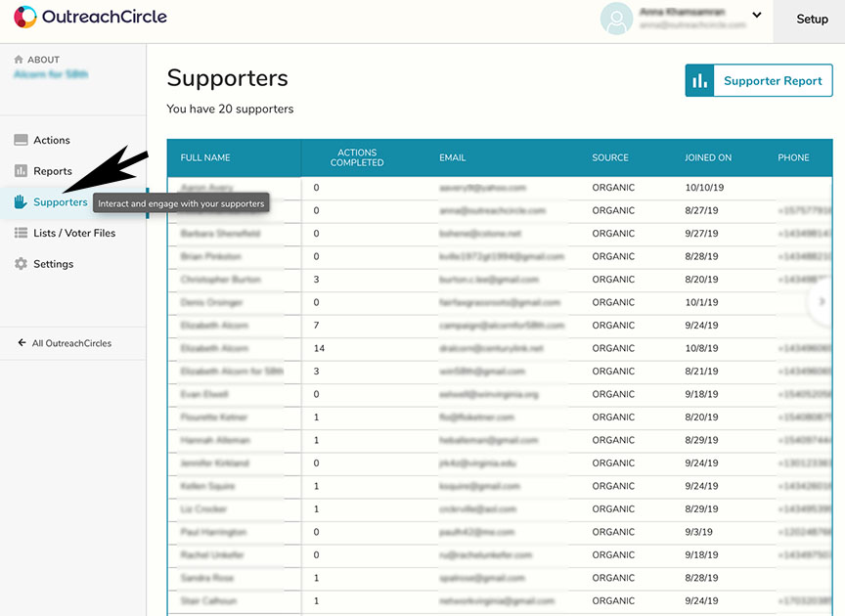The width and height of the screenshot is (845, 616).
Task: Click the user profile avatar icon
Action: pyautogui.click(x=616, y=19)
